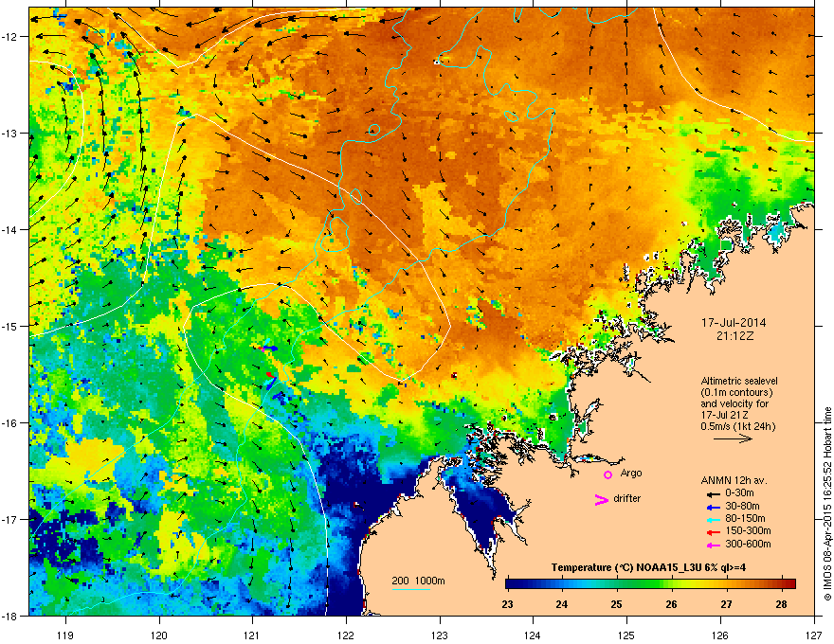
Task: Click the temperature color bar near 26
Action: pos(672,583)
